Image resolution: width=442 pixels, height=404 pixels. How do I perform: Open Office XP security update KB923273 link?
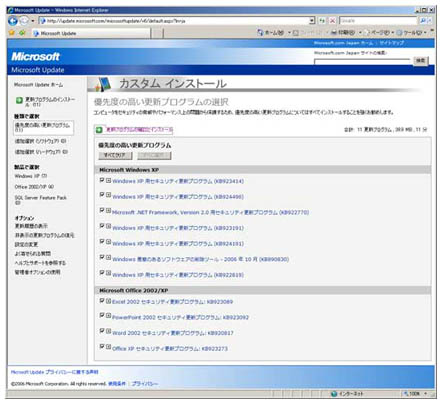point(170,349)
